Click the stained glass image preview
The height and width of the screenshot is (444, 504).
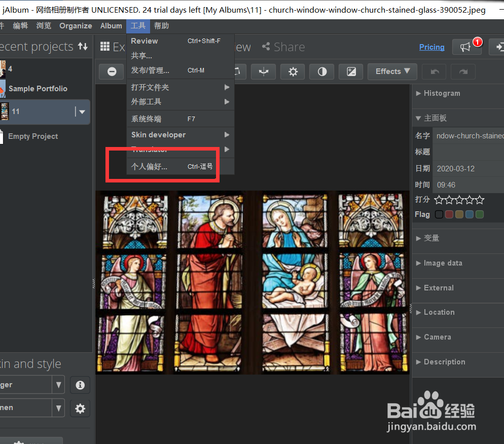click(253, 283)
